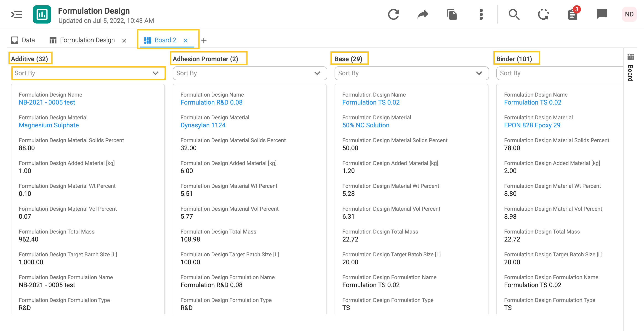Viewport: 644px width, 331px height.
Task: Open Sort By dropdown under Base
Action: (x=412, y=73)
